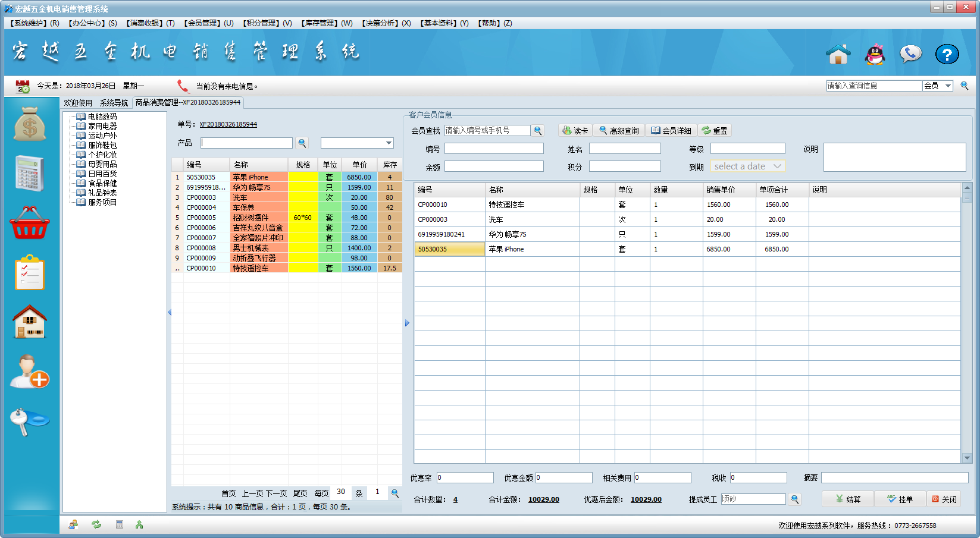Open the 库存管理 menu
Screen dimensions: 980x538
pos(327,23)
